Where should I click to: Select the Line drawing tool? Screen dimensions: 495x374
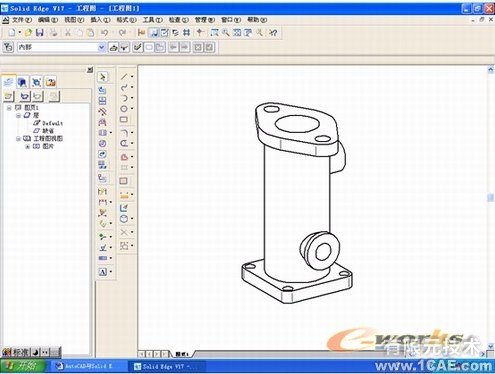124,77
